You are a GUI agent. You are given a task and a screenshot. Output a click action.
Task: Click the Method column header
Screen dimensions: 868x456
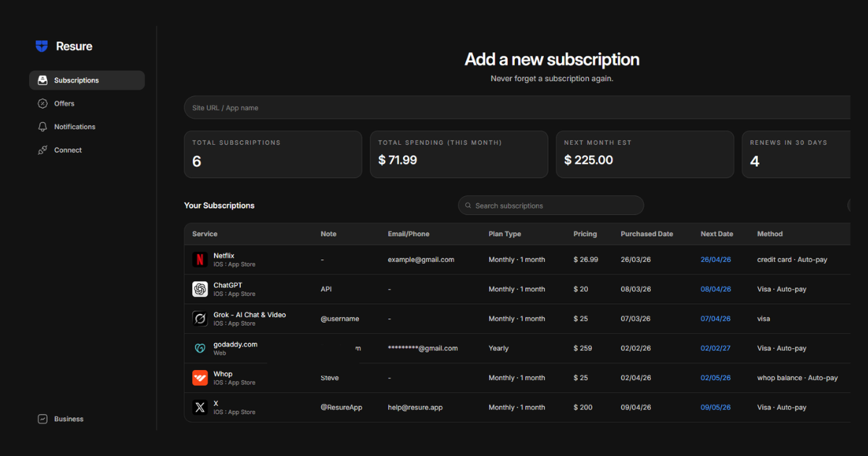point(770,234)
